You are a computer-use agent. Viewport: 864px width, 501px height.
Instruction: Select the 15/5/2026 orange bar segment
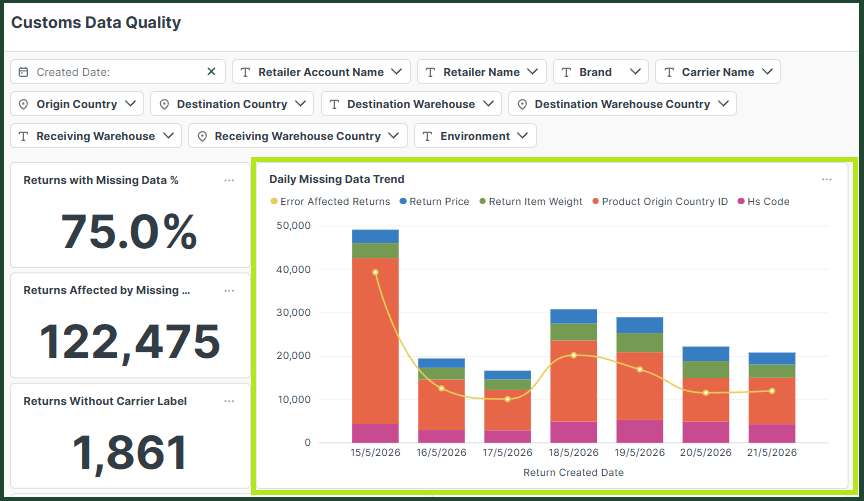click(x=375, y=341)
